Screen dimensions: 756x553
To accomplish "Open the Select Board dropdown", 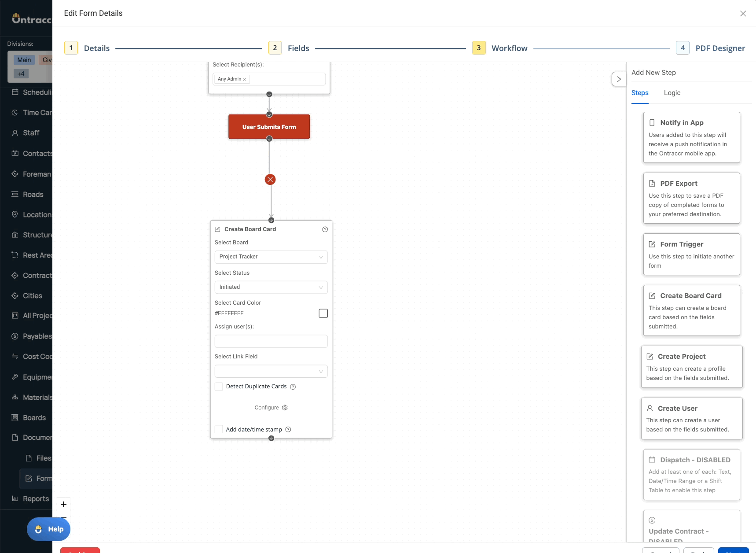I will [x=271, y=257].
